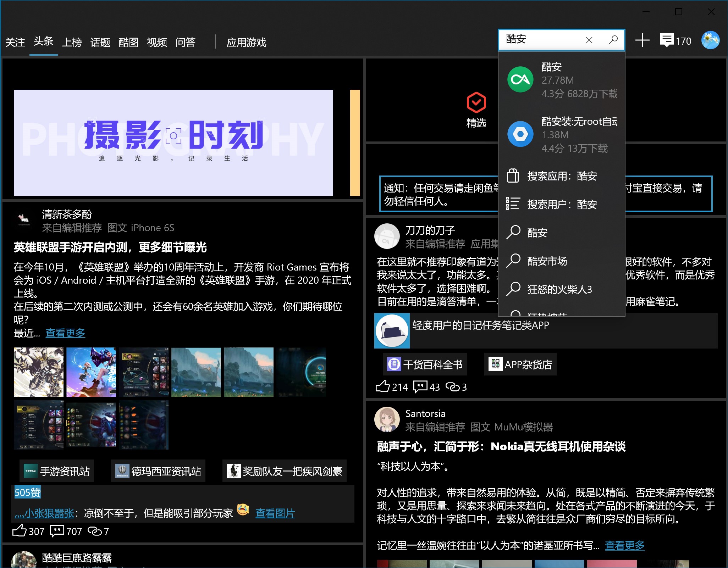Open the user profile avatar
This screenshot has height=568, width=728.
pyautogui.click(x=710, y=40)
